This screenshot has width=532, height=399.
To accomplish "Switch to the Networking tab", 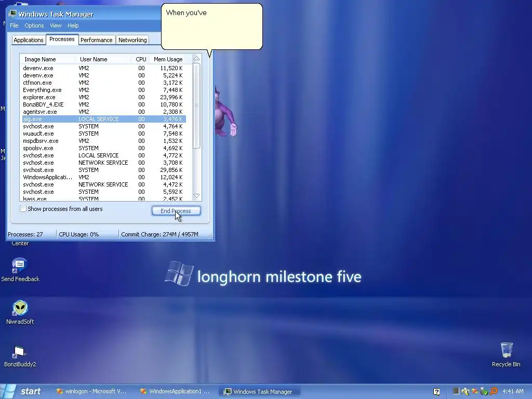I will (x=132, y=40).
